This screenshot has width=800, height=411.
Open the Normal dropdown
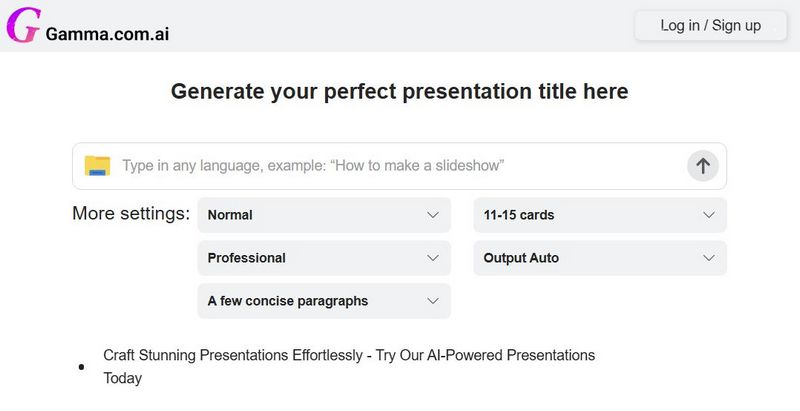324,215
